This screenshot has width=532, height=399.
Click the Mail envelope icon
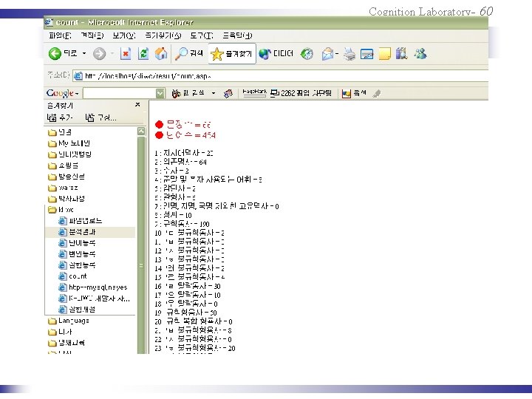pos(327,54)
